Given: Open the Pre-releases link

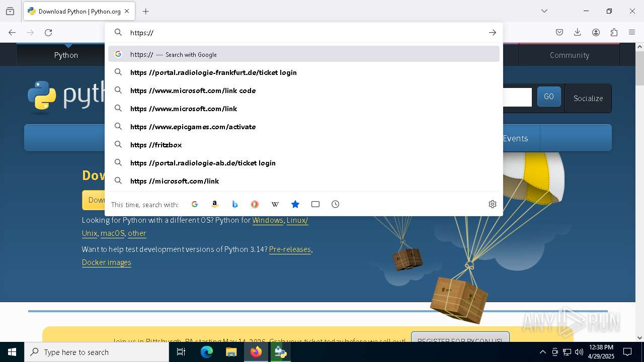Looking at the screenshot, I should coord(290,249).
